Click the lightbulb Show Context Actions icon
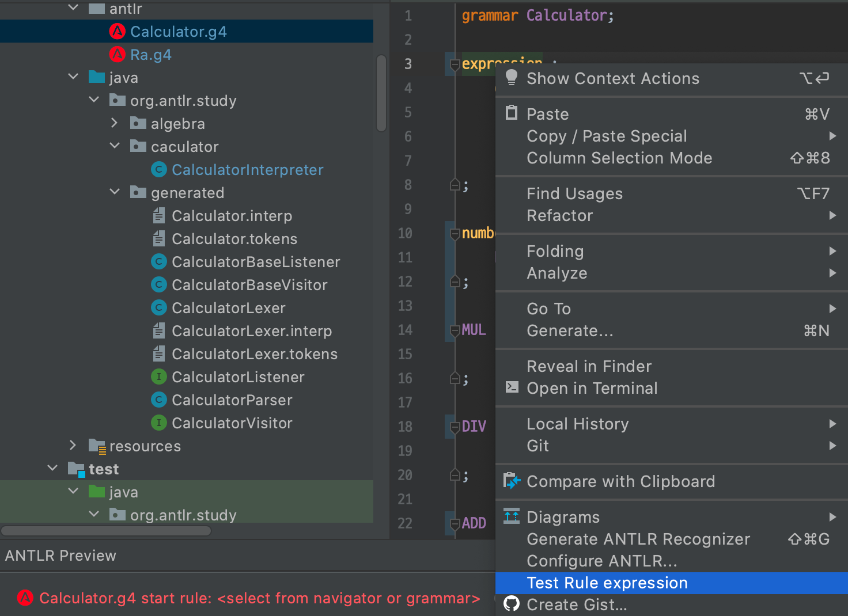Screen dimensions: 848x616 (x=511, y=78)
